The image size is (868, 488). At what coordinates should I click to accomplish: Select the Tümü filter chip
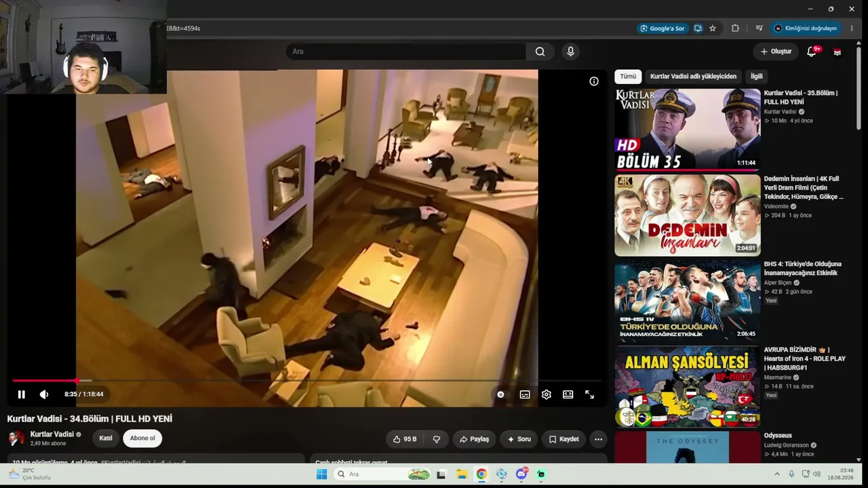pos(628,77)
